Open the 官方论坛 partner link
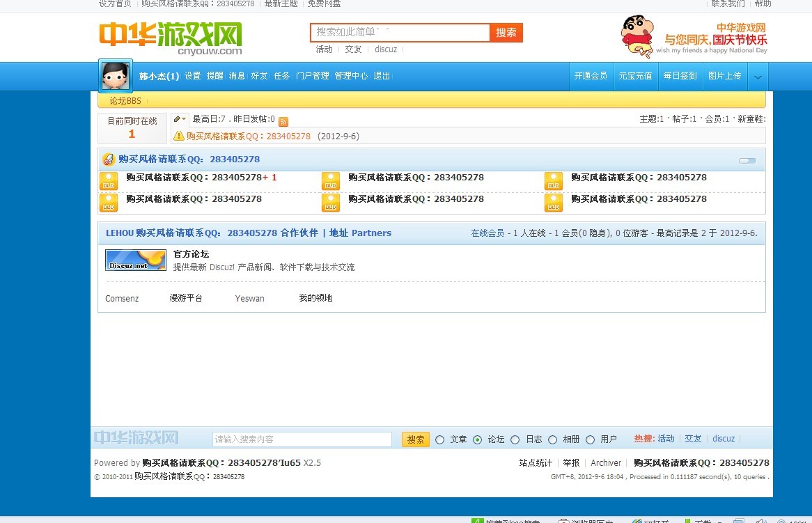 (191, 254)
